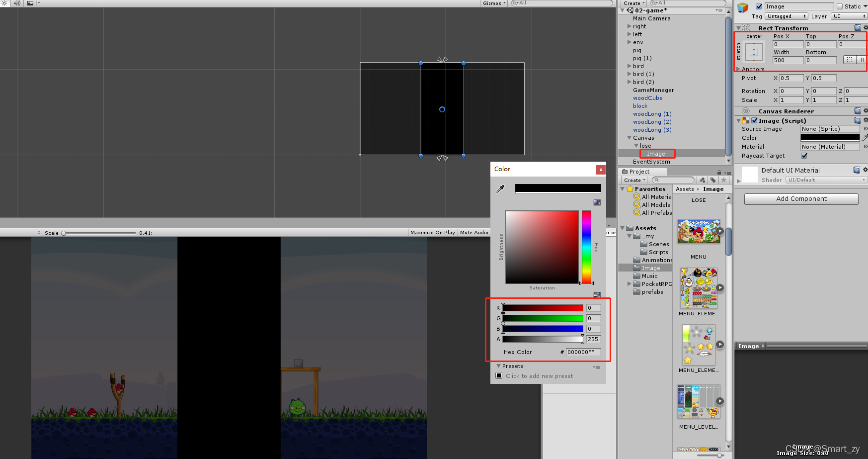This screenshot has height=459, width=868.
Task: Adjust the A alpha channel slider
Action: (x=543, y=339)
